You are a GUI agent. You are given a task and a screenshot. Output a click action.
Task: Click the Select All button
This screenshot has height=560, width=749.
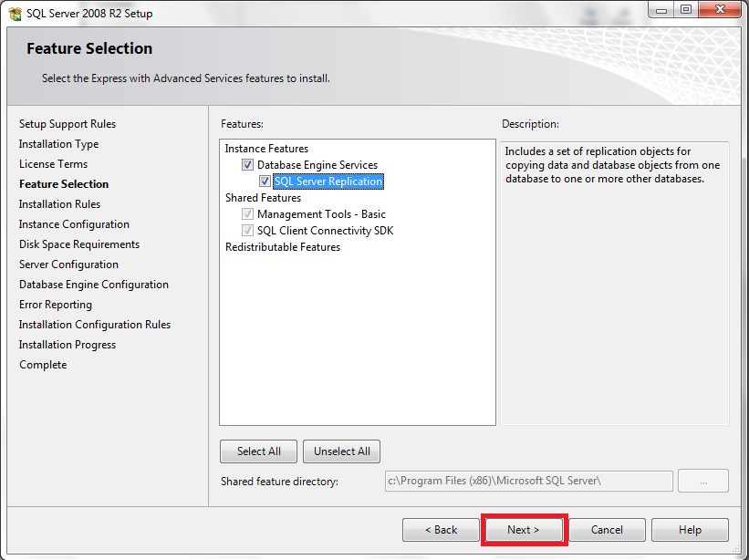(x=258, y=451)
